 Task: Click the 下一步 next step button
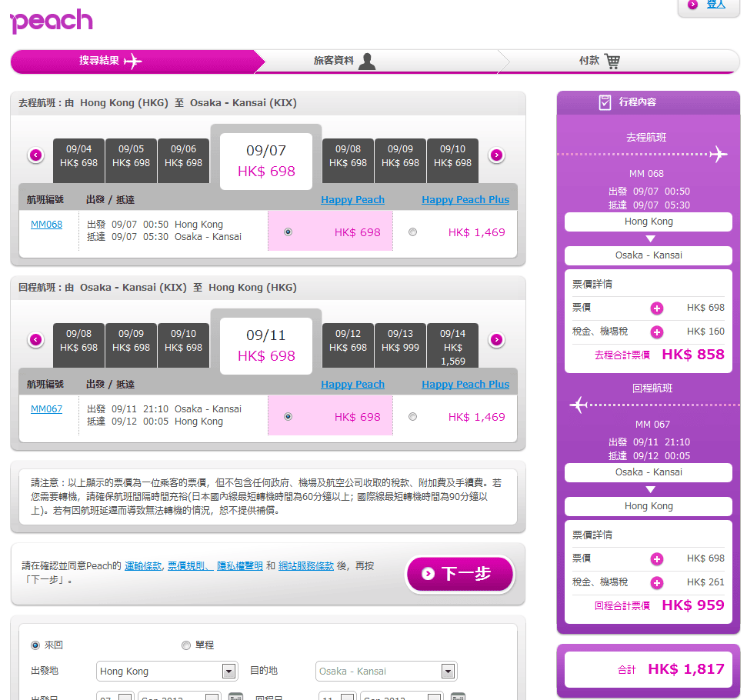point(459,574)
